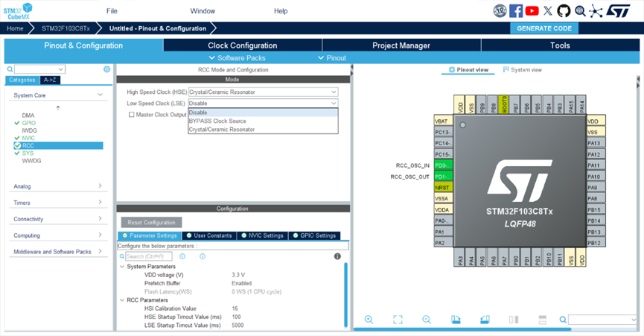Open the YouTube link icon
644x336 pixels.
click(532, 10)
